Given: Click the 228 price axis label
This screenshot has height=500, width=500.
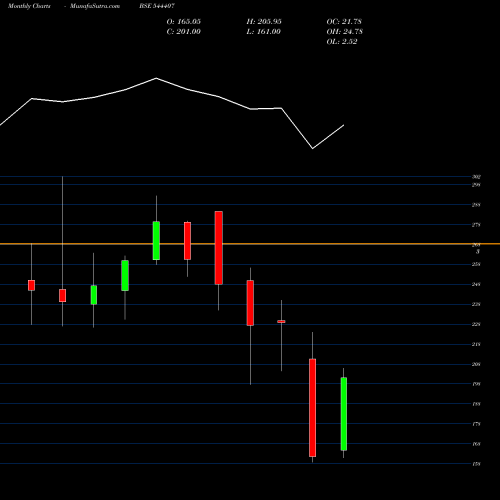Looking at the screenshot, I should tap(476, 324).
